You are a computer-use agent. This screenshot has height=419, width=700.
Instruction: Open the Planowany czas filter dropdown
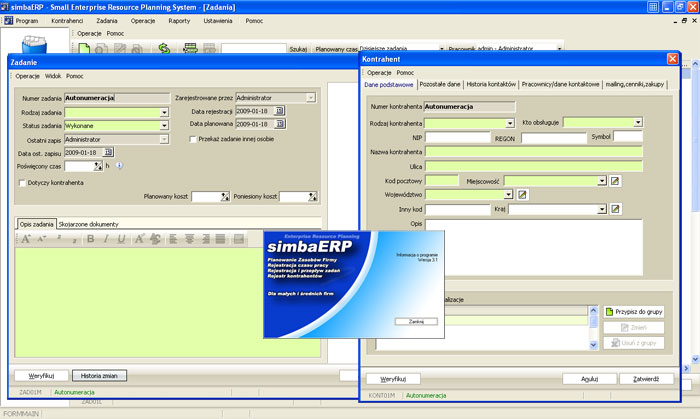442,49
